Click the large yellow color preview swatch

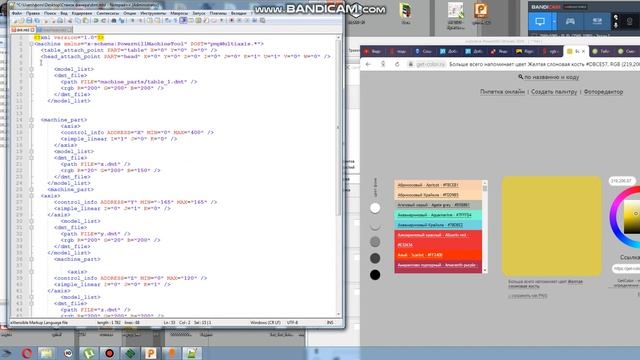click(x=551, y=226)
